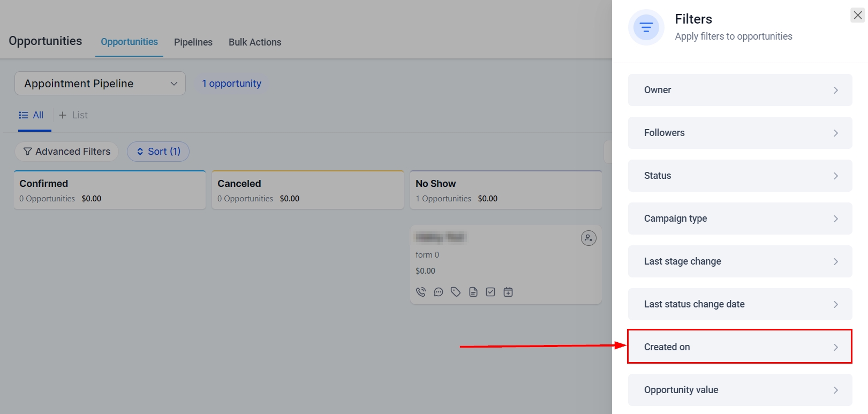This screenshot has height=414, width=868.
Task: Select the All list view tab
Action: click(32, 115)
